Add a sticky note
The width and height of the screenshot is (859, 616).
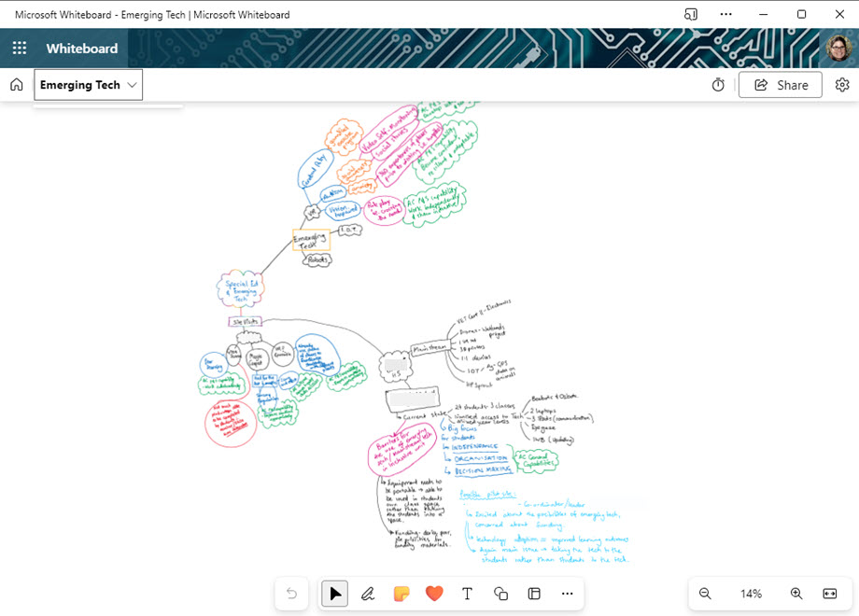tap(401, 594)
